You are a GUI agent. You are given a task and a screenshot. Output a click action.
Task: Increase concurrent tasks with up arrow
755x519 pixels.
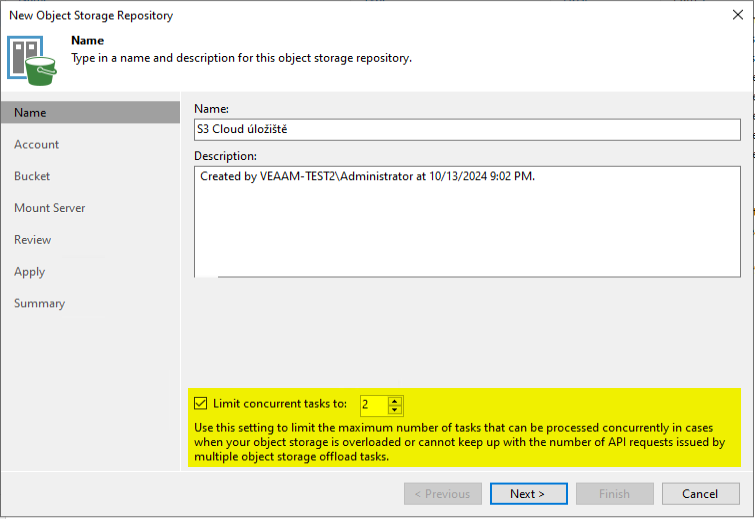click(x=395, y=401)
